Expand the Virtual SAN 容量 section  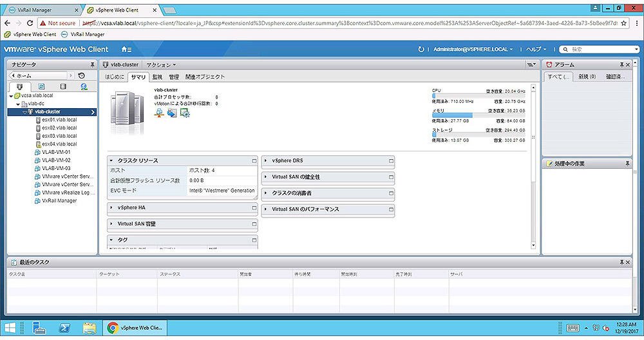click(x=111, y=224)
